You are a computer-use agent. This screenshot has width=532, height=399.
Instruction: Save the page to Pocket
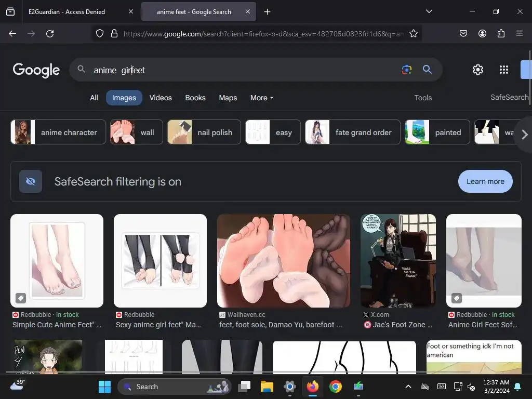click(x=463, y=34)
